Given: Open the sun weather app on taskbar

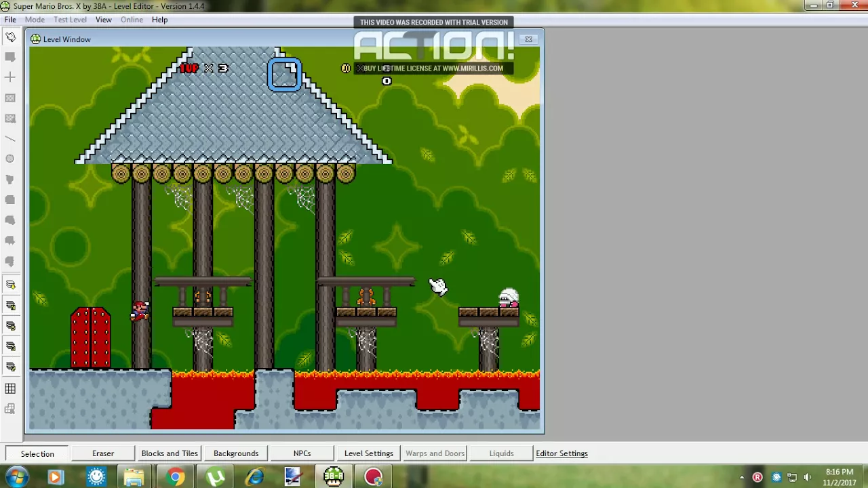Looking at the screenshot, I should (x=96, y=477).
